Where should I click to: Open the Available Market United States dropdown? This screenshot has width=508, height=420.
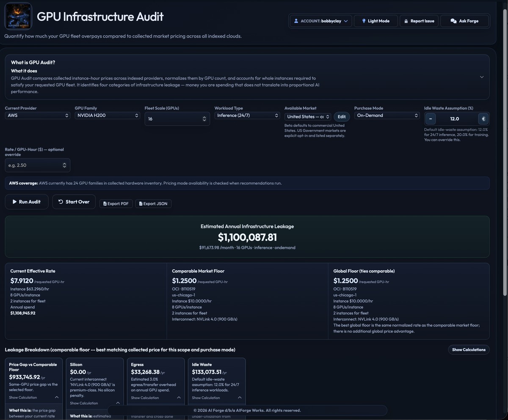(308, 116)
